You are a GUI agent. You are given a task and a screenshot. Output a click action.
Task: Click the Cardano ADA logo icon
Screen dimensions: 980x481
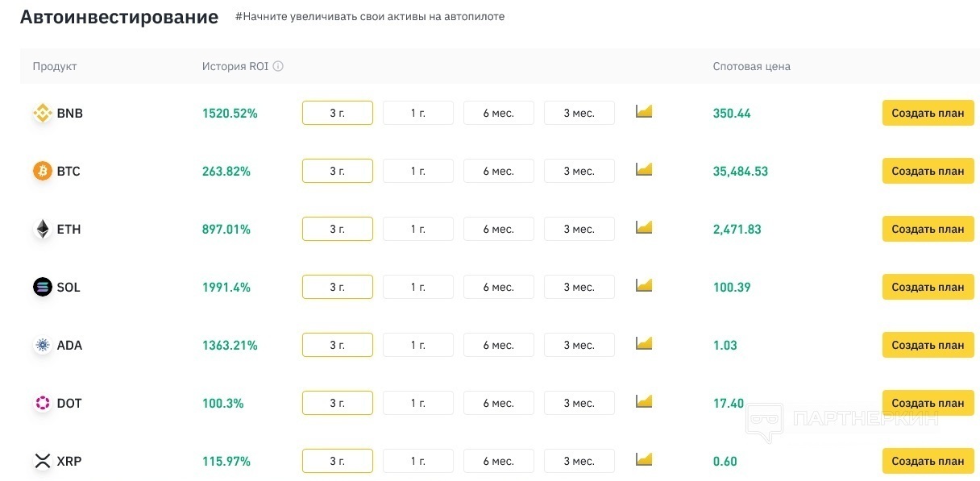[x=42, y=346]
